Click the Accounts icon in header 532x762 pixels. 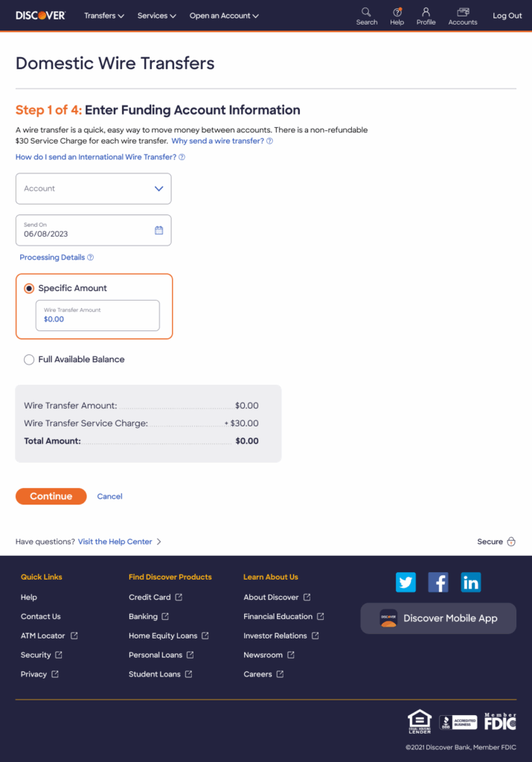[x=463, y=12]
